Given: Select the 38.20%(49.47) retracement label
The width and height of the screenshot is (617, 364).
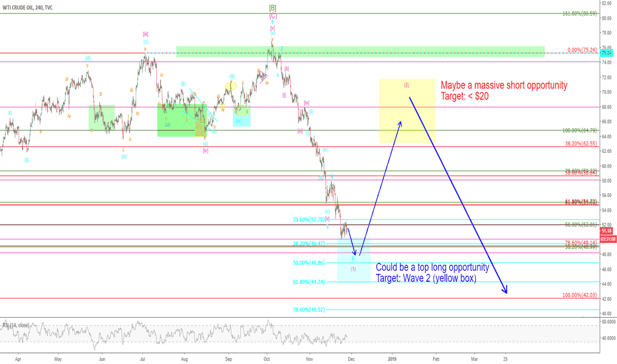Looking at the screenshot, I should pos(309,244).
